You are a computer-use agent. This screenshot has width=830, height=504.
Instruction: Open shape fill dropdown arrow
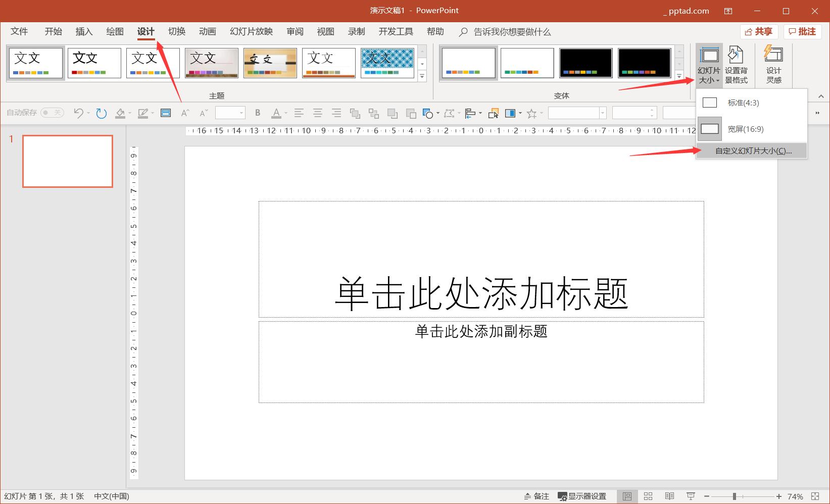129,113
